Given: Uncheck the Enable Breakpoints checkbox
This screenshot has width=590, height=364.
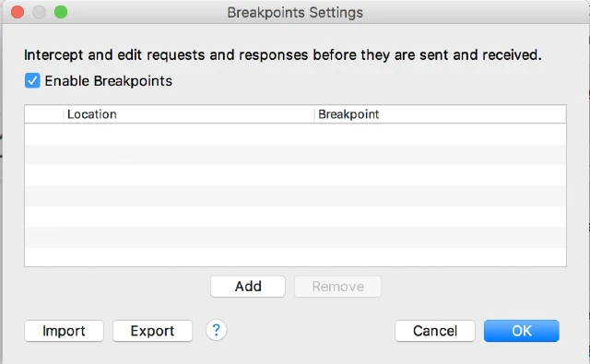Looking at the screenshot, I should pos(32,81).
